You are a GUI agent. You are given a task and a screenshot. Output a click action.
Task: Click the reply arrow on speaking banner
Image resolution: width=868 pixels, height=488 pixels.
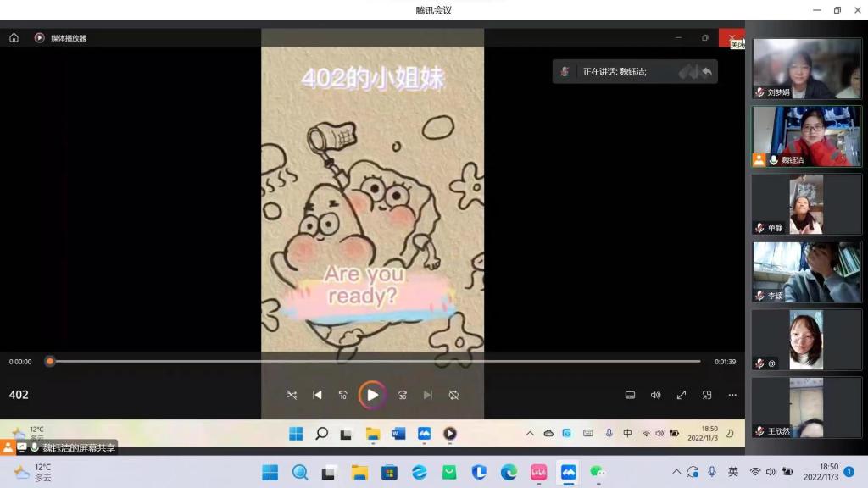pos(707,72)
